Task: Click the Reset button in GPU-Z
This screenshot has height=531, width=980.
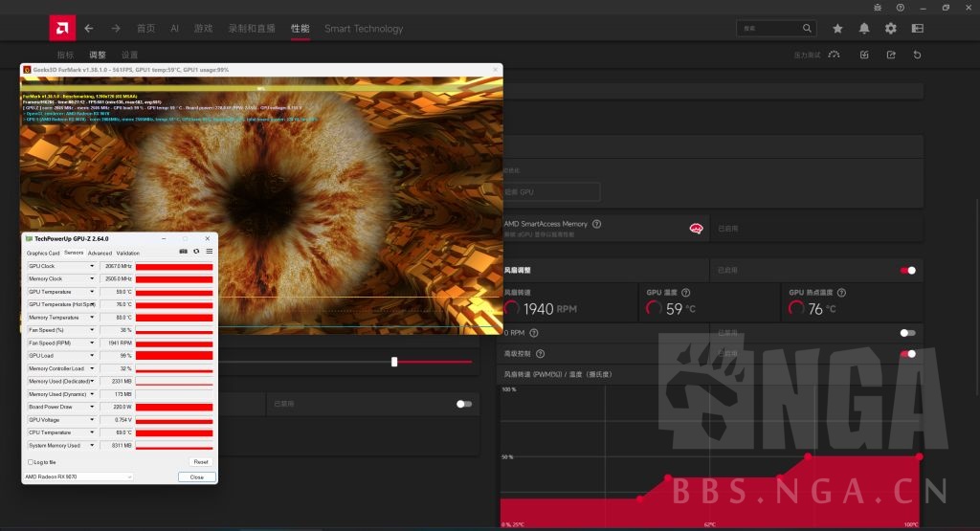Action: (200, 461)
